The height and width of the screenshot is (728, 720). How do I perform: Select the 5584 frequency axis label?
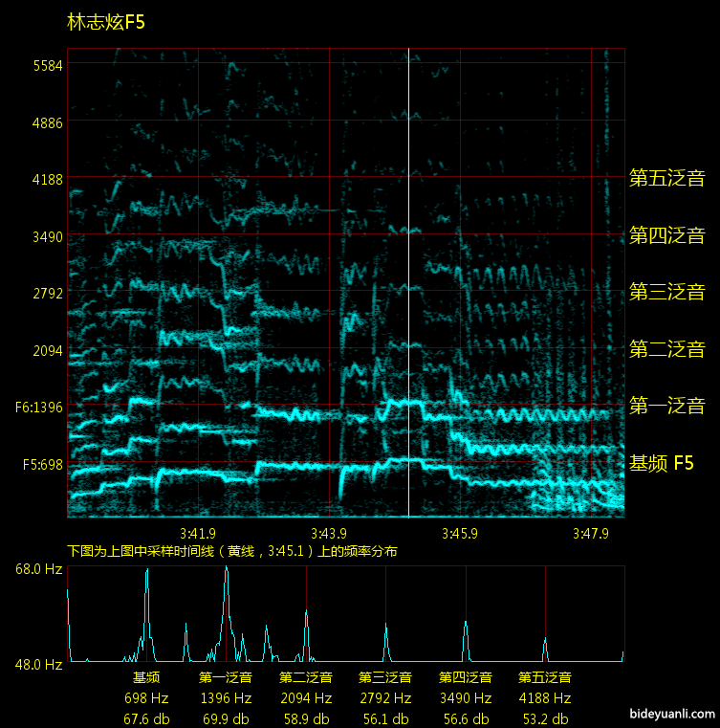click(47, 65)
